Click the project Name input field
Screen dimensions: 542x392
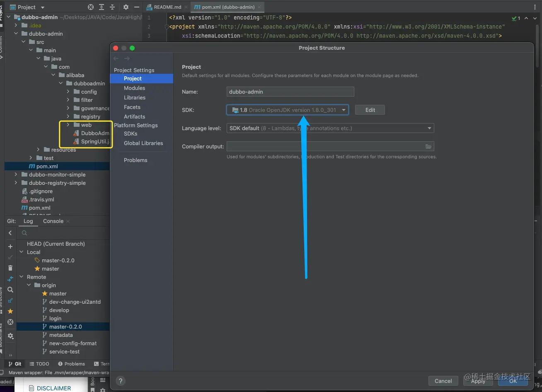pos(290,92)
